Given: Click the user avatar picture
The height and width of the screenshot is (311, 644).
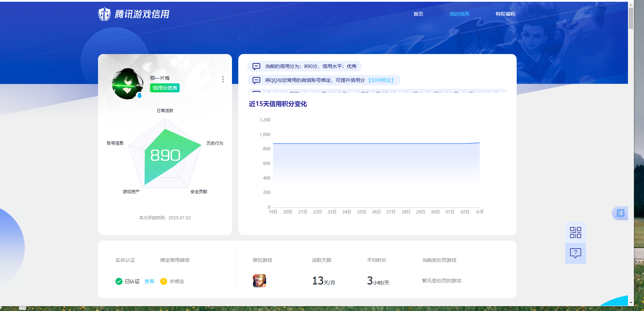Looking at the screenshot, I should point(128,84).
